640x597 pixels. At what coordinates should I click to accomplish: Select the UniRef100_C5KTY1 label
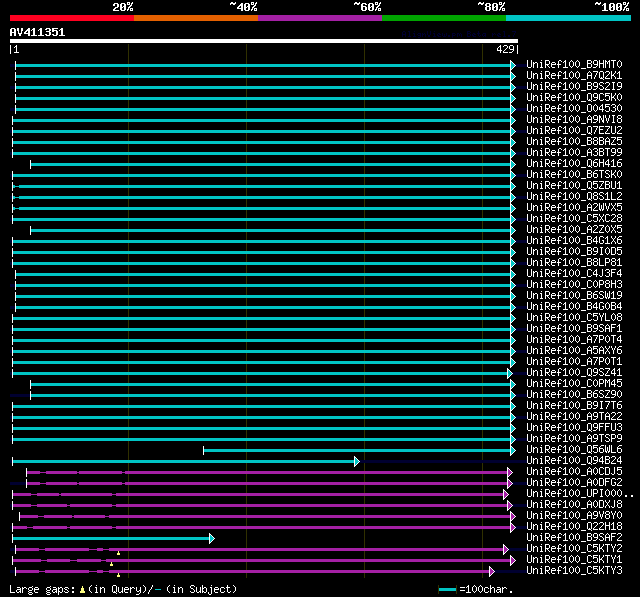(x=574, y=560)
